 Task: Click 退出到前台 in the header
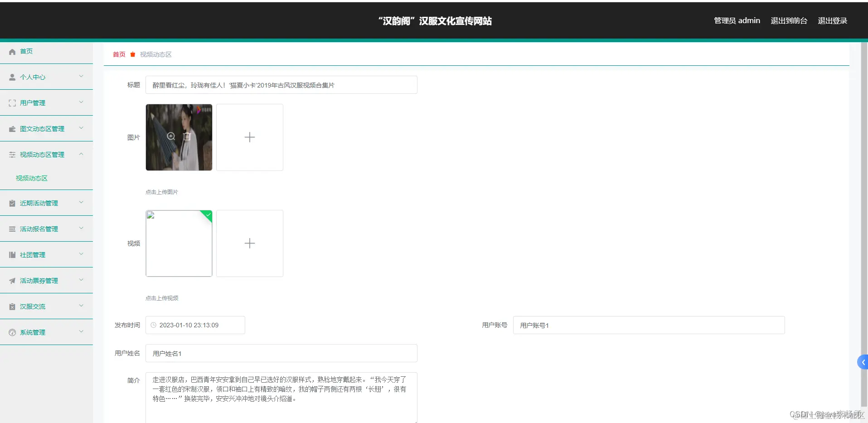[789, 20]
